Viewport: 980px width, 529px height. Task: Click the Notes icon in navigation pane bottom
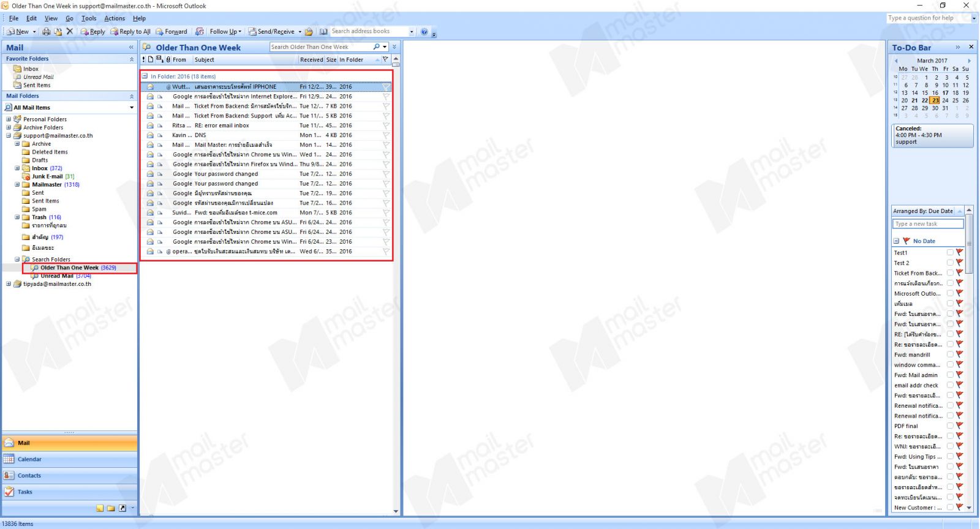point(100,508)
